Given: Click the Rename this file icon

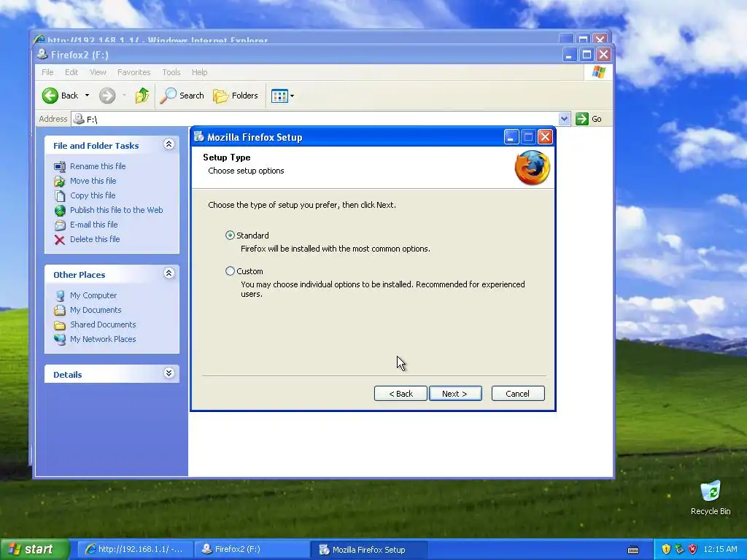Looking at the screenshot, I should [x=60, y=167].
